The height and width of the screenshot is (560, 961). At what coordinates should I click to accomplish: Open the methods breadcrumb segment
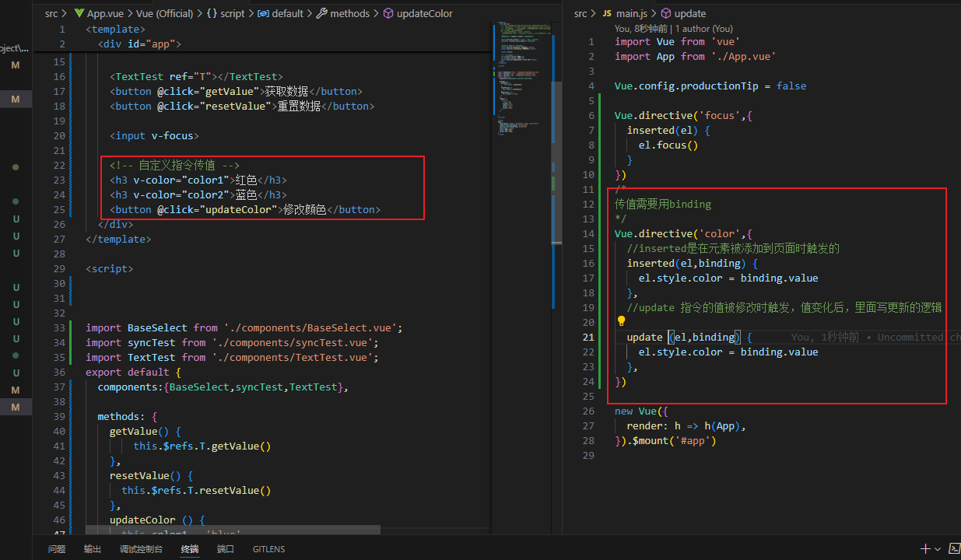349,13
